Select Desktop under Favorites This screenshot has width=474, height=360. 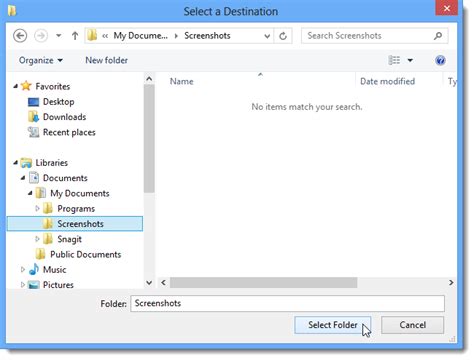pos(58,102)
